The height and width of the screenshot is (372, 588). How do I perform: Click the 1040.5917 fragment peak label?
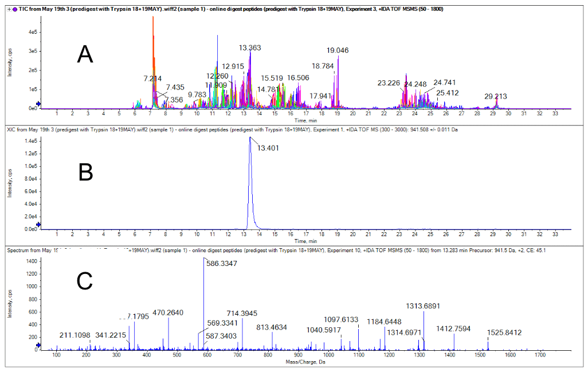(x=324, y=330)
